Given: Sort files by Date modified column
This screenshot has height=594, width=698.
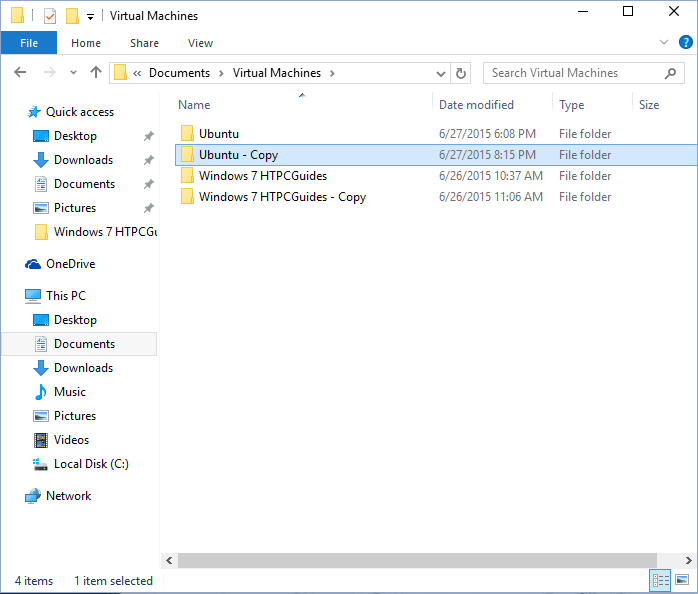Looking at the screenshot, I should [476, 105].
